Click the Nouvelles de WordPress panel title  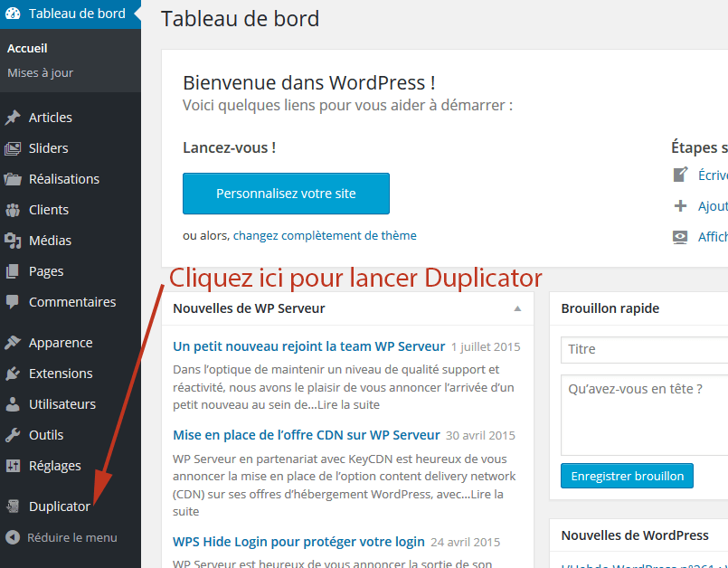[x=635, y=535]
